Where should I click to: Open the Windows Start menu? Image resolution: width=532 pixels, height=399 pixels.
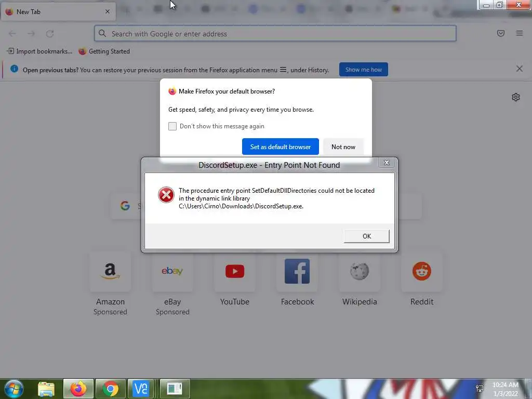[14, 389]
